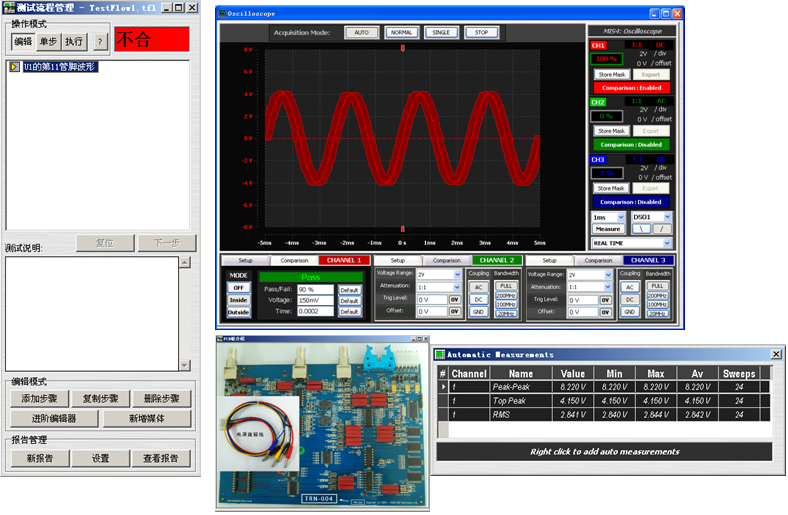Set Channel 3 bandwidth to FULL
Screen dimensions: 788x515
point(657,286)
